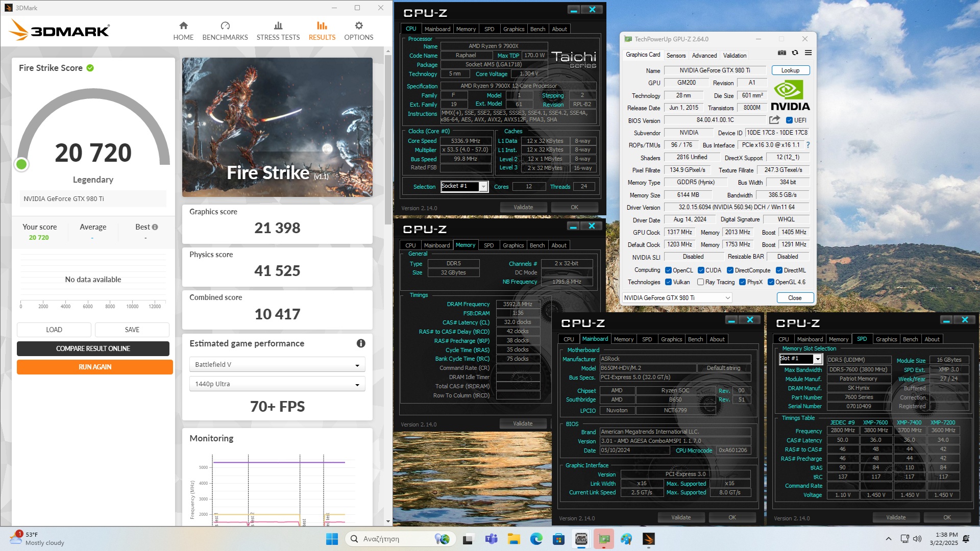The width and height of the screenshot is (980, 551).
Task: Click Bus Interface question mark in GPU-Z
Action: [808, 145]
